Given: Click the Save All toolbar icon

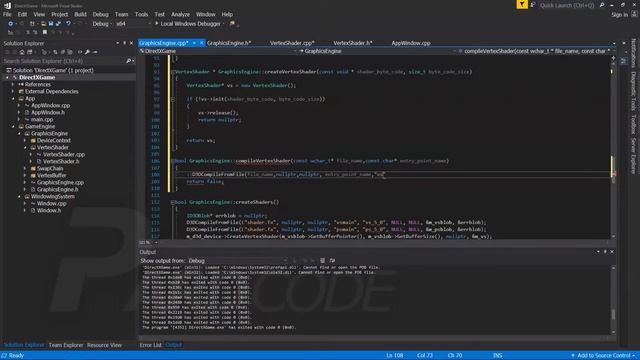Looking at the screenshot, I should (58, 24).
